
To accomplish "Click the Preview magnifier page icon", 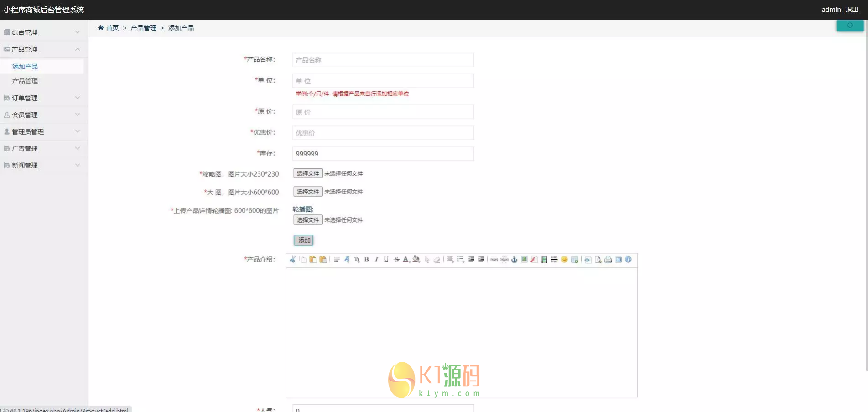I will coord(598,260).
